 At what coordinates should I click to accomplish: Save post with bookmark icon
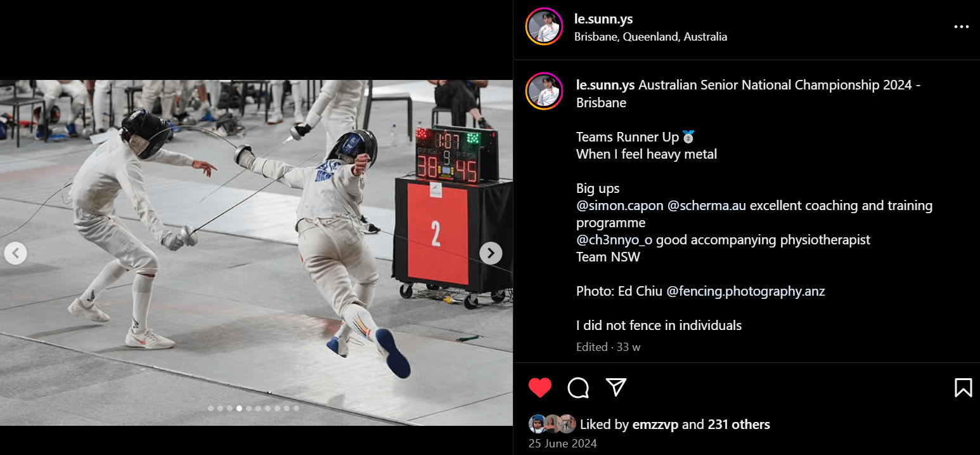click(x=963, y=387)
